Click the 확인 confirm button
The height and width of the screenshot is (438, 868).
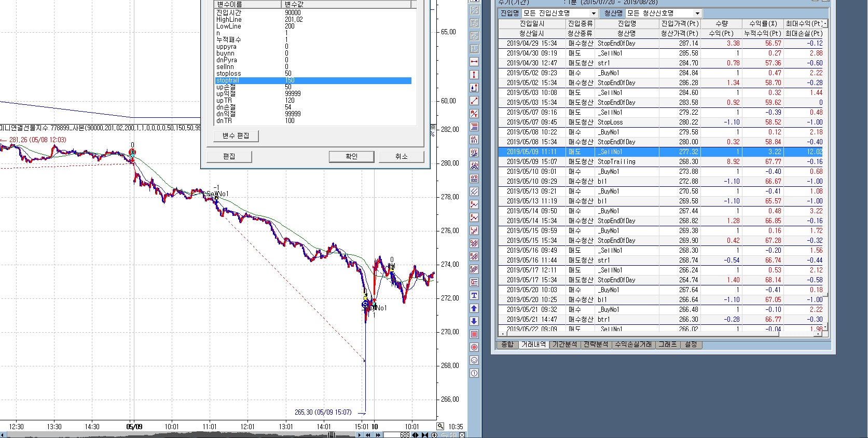pos(351,156)
